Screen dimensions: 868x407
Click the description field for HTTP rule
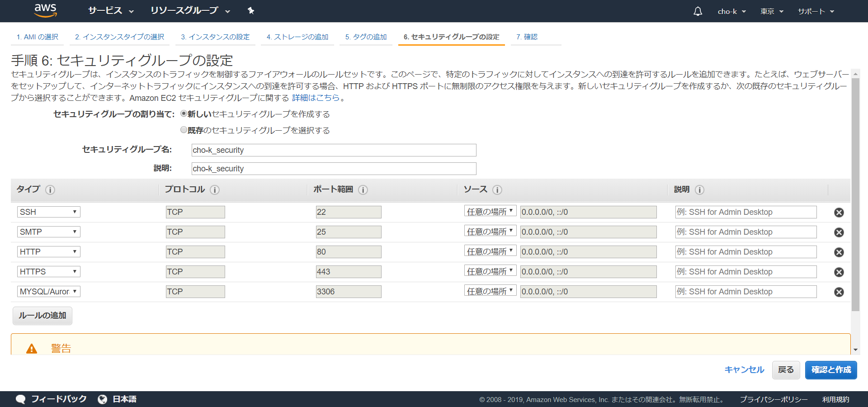click(746, 252)
